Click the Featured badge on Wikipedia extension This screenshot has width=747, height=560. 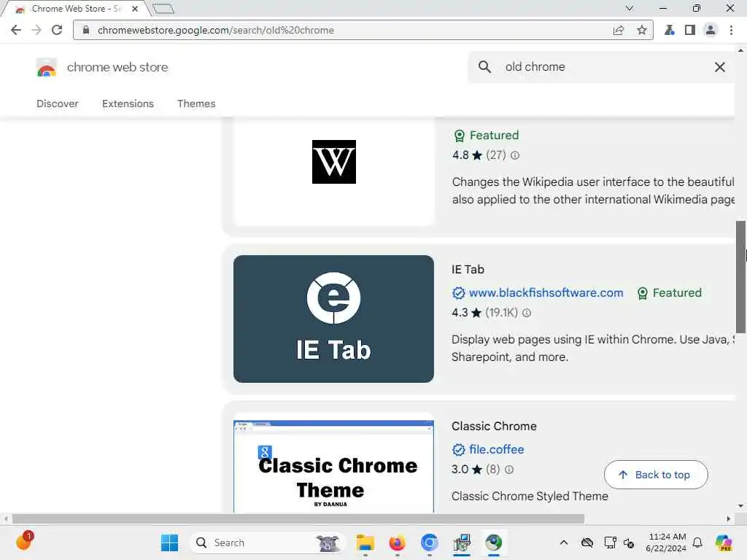[x=486, y=135]
